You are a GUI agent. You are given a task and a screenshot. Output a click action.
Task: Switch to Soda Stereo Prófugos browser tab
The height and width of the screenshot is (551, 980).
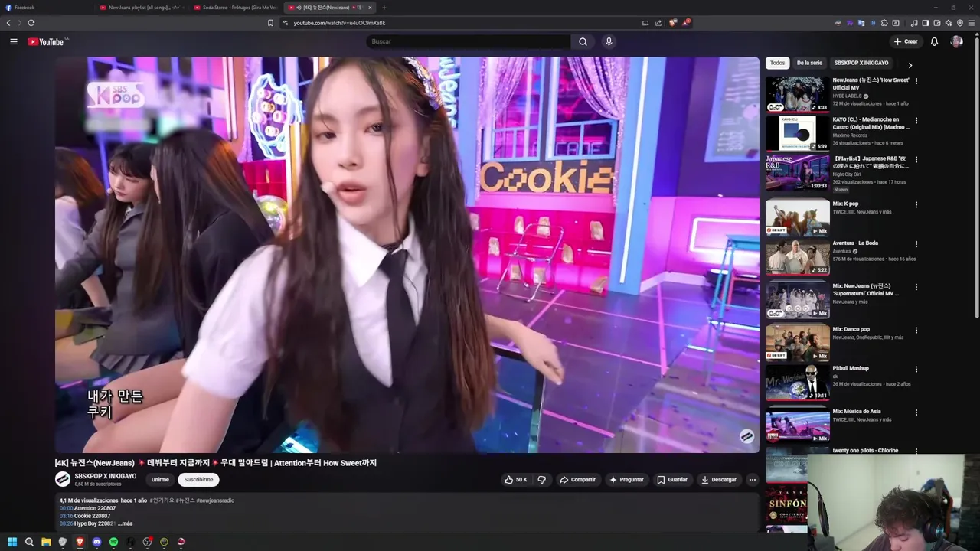click(236, 8)
